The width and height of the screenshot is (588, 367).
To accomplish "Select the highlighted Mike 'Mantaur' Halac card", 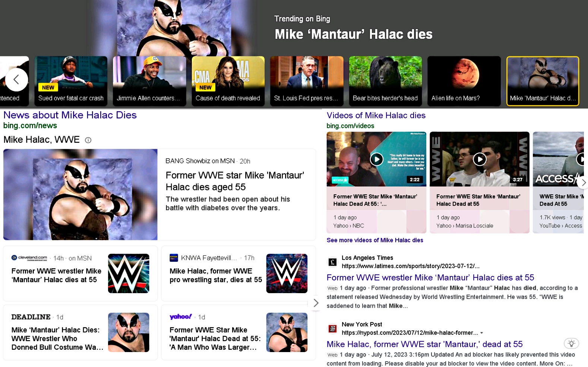I will pos(543,81).
